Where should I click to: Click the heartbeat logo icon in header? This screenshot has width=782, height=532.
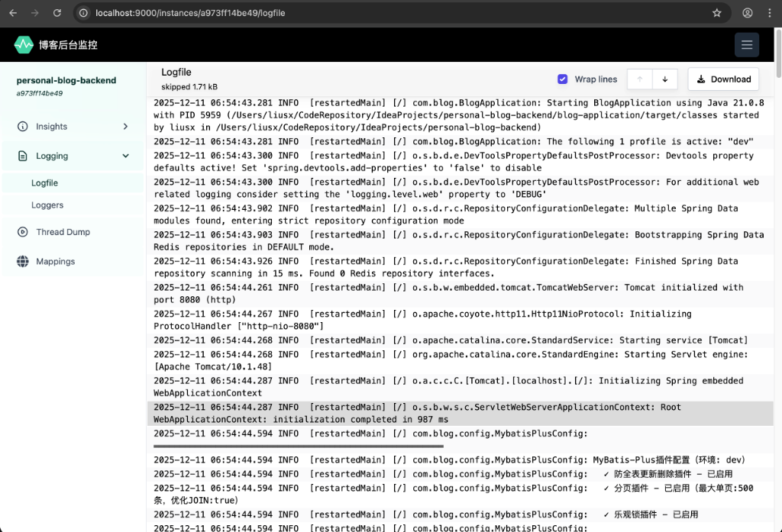pos(24,45)
